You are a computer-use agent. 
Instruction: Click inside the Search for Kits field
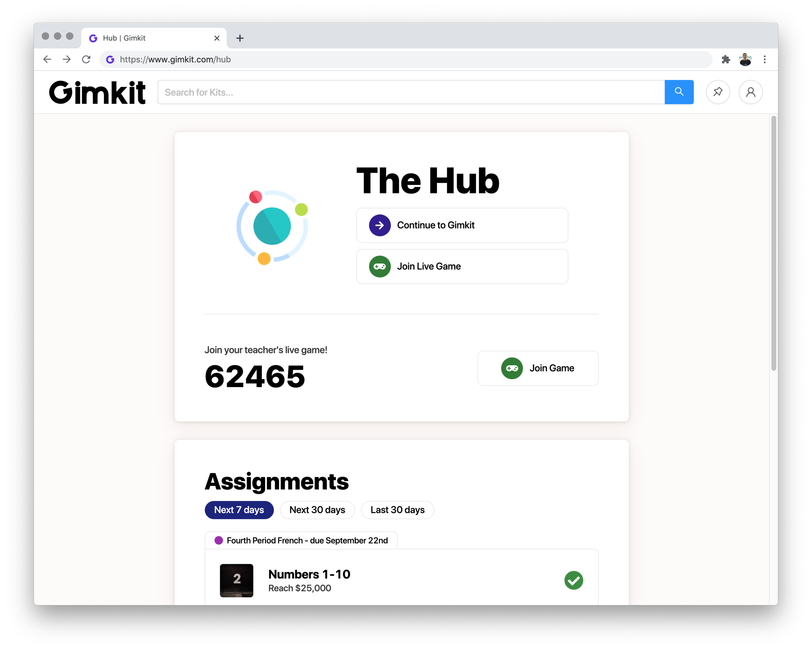(x=339, y=92)
